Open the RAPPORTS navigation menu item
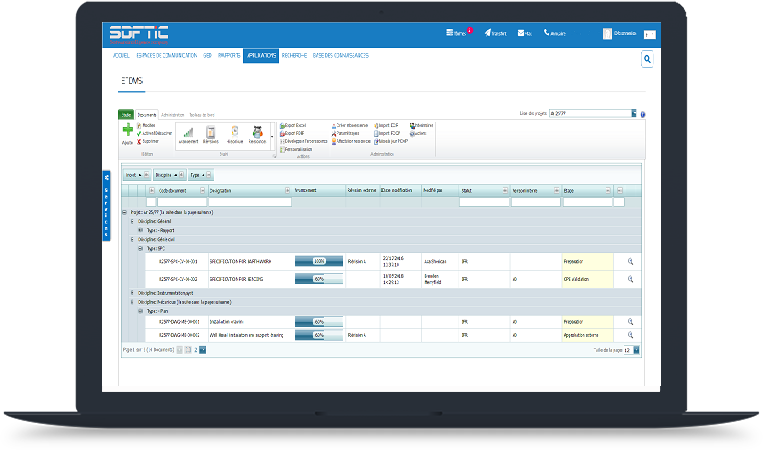Viewport: 763px width, 450px height. [x=228, y=55]
